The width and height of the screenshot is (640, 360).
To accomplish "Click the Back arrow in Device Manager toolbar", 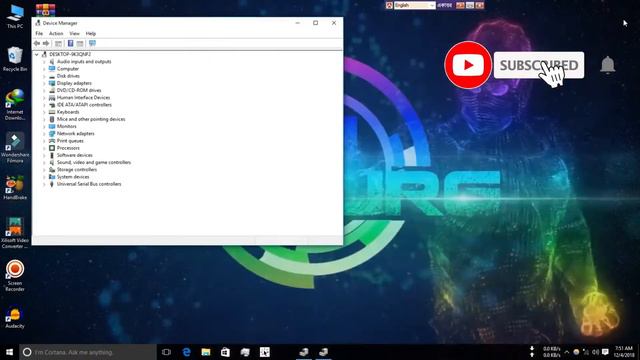I will (x=37, y=43).
